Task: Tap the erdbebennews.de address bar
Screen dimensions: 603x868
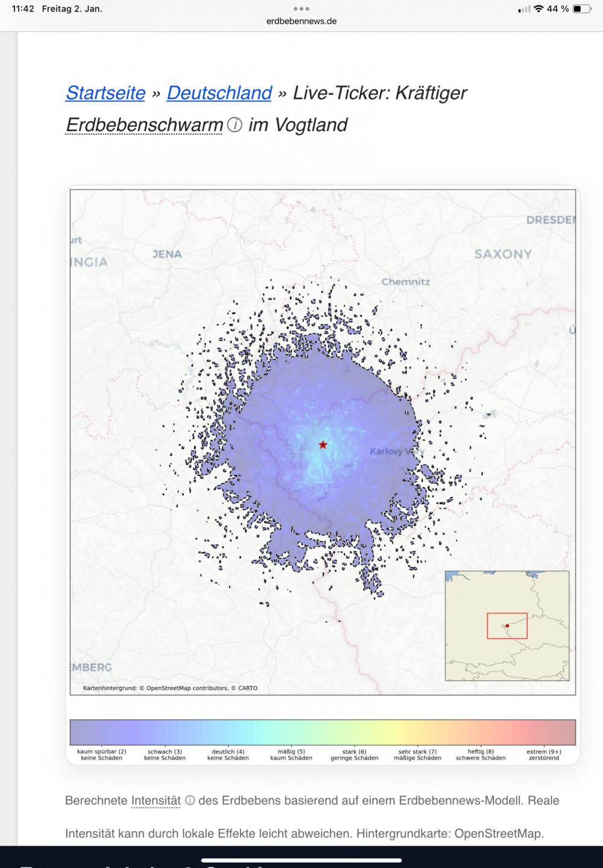Action: coord(301,21)
